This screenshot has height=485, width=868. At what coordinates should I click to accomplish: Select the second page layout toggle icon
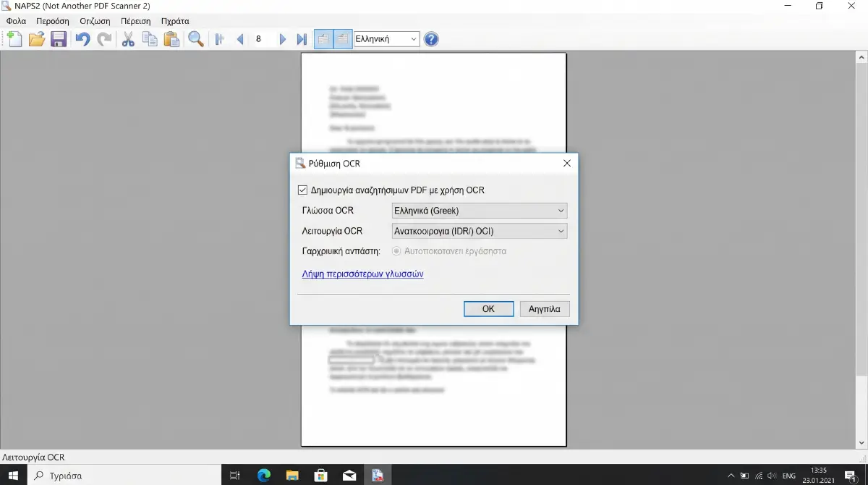pos(343,39)
